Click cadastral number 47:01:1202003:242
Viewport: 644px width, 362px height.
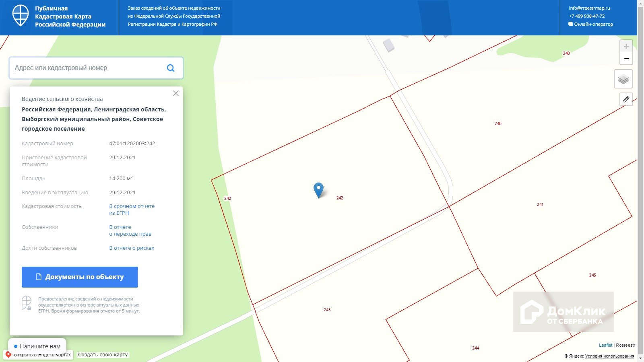pos(132,144)
